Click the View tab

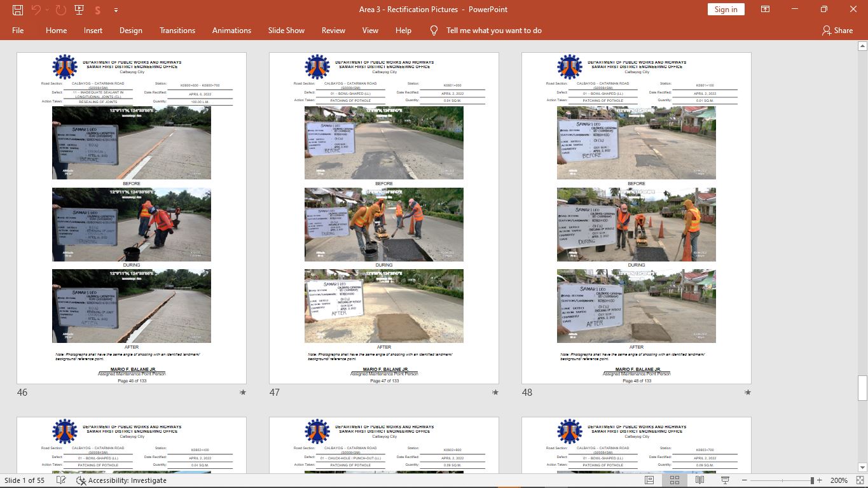tap(370, 30)
